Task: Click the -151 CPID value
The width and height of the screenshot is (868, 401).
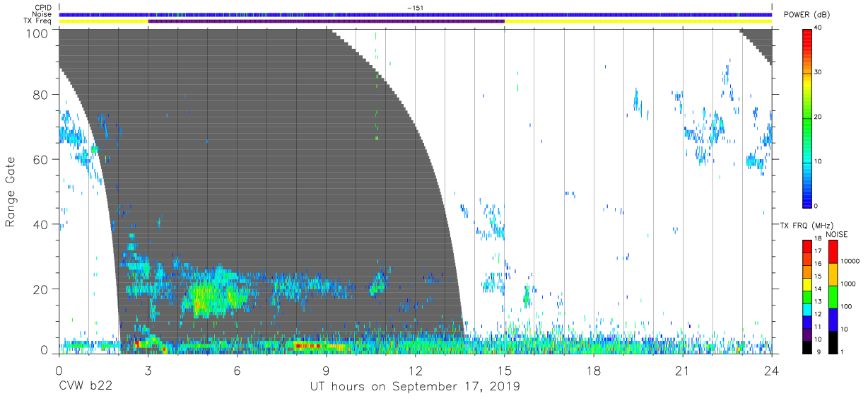Action: [x=415, y=8]
